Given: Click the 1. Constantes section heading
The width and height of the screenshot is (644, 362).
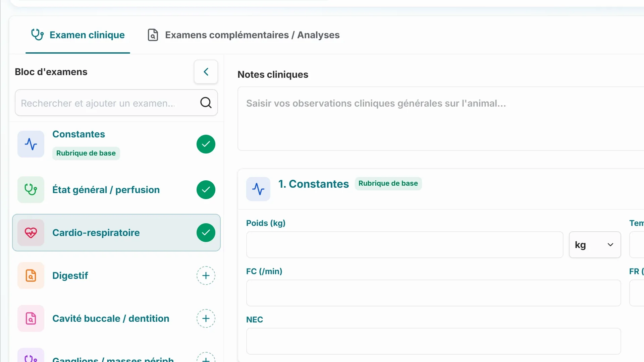Looking at the screenshot, I should (x=314, y=184).
